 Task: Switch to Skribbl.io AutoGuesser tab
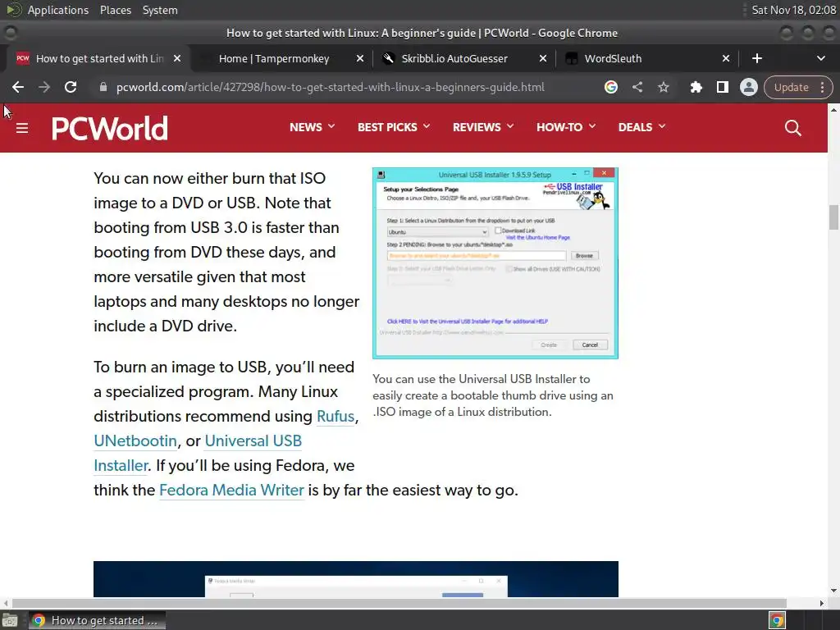[454, 58]
